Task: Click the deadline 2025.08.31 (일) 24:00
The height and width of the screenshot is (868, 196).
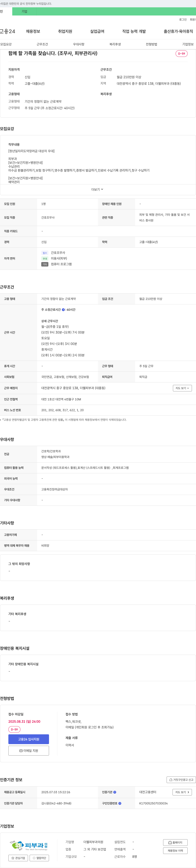Action: tap(24, 721)
